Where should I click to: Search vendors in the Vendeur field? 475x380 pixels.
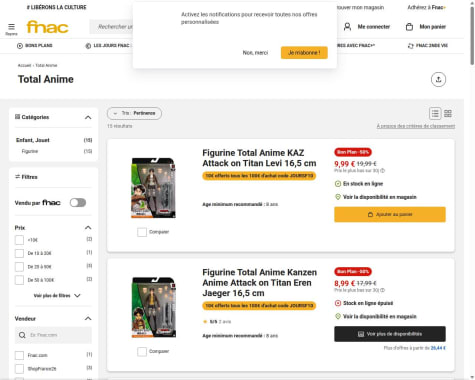(53, 335)
